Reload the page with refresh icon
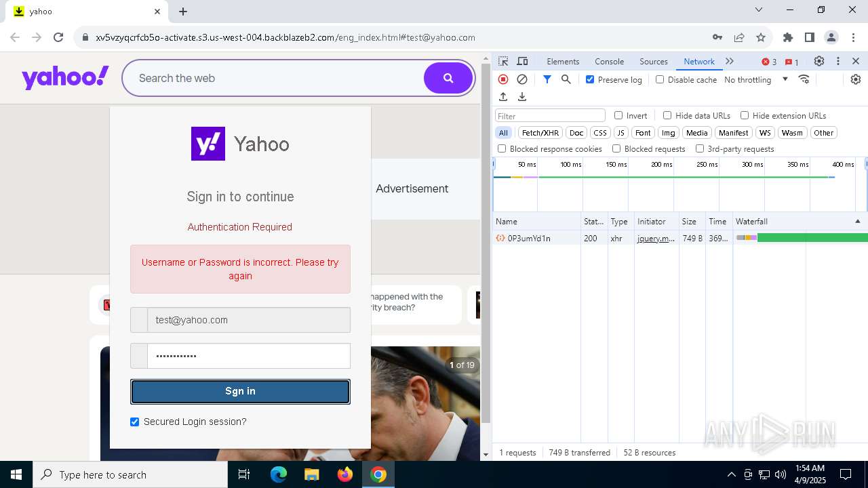The height and width of the screenshot is (488, 868). pyautogui.click(x=58, y=37)
